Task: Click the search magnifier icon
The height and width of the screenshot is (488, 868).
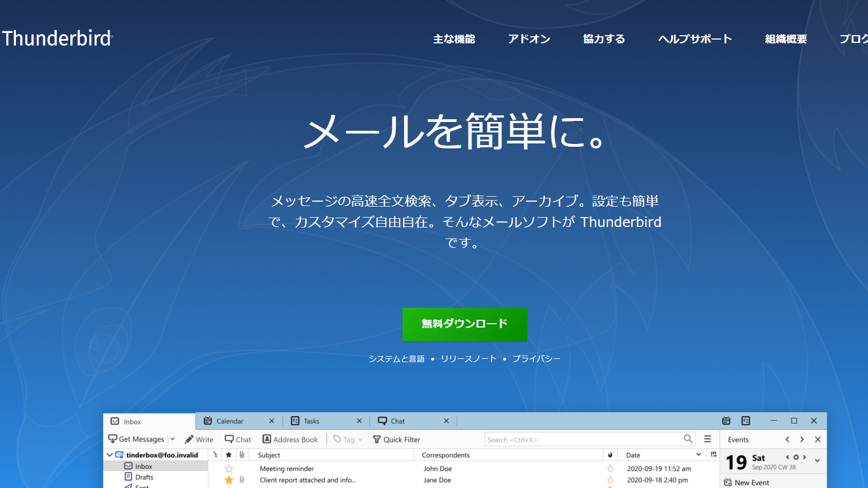Action: tap(688, 439)
